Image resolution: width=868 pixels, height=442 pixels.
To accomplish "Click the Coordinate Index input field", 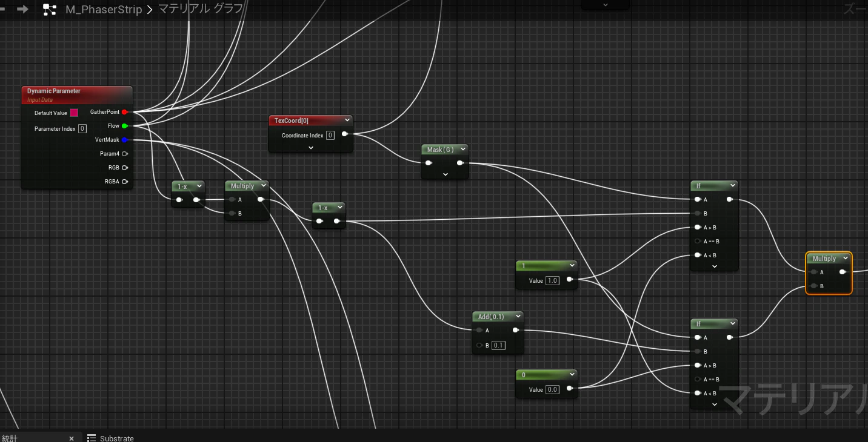I will point(330,135).
